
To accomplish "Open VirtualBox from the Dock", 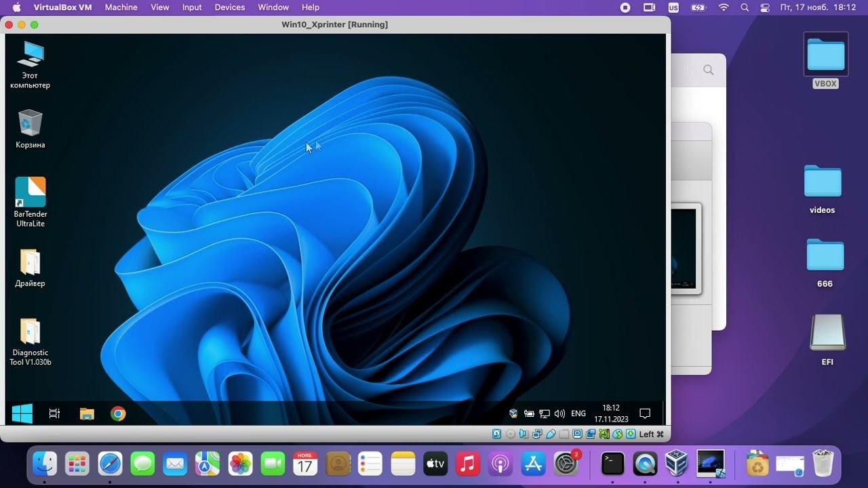I will 677,464.
